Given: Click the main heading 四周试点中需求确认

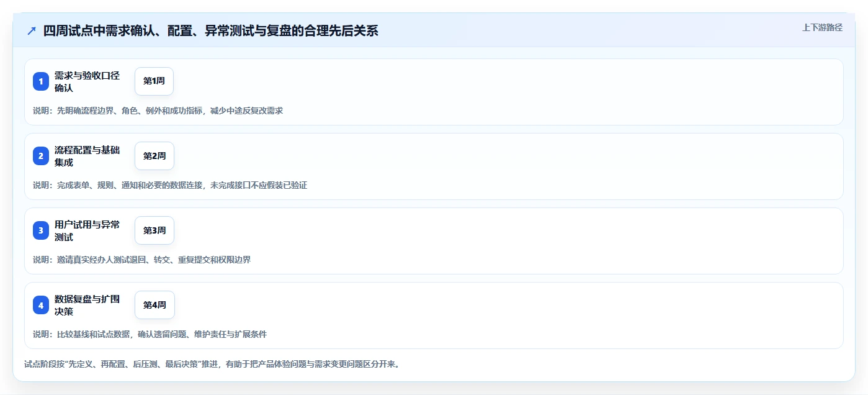Looking at the screenshot, I should point(211,31).
